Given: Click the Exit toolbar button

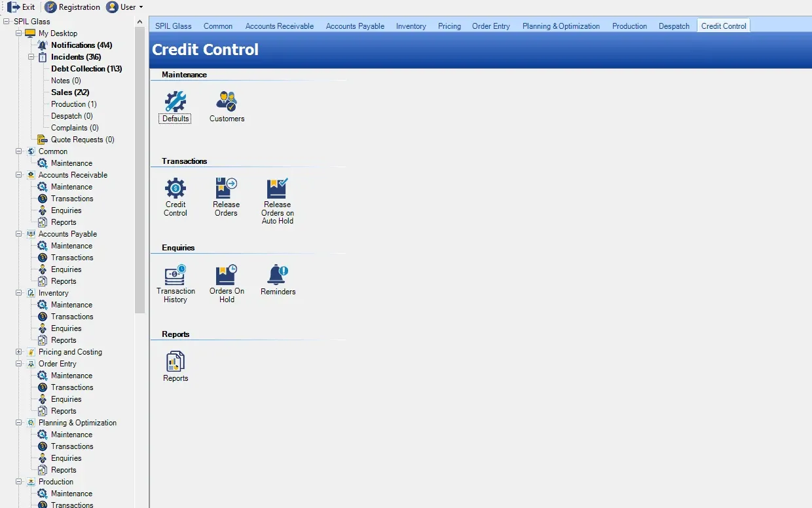Looking at the screenshot, I should coord(21,7).
